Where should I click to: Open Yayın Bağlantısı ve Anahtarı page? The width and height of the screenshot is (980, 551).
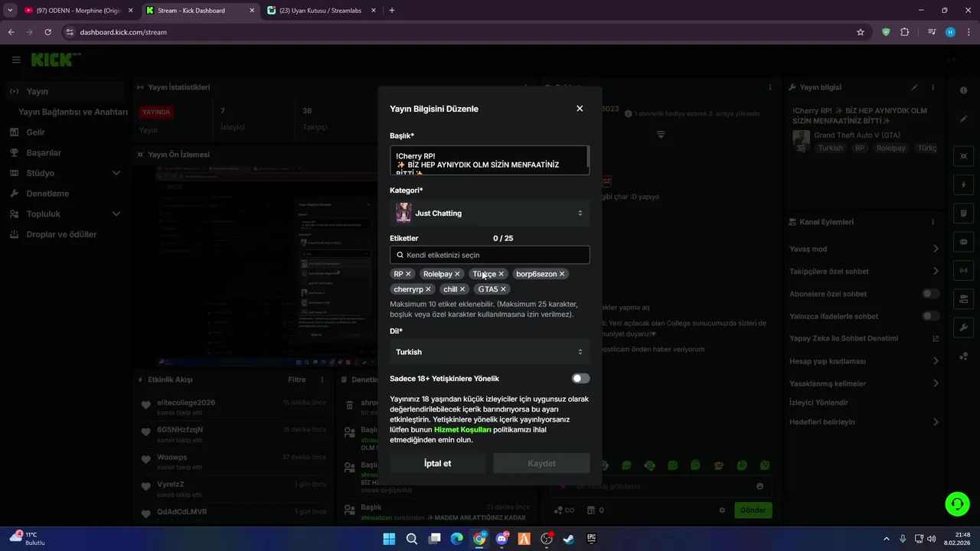(x=73, y=112)
